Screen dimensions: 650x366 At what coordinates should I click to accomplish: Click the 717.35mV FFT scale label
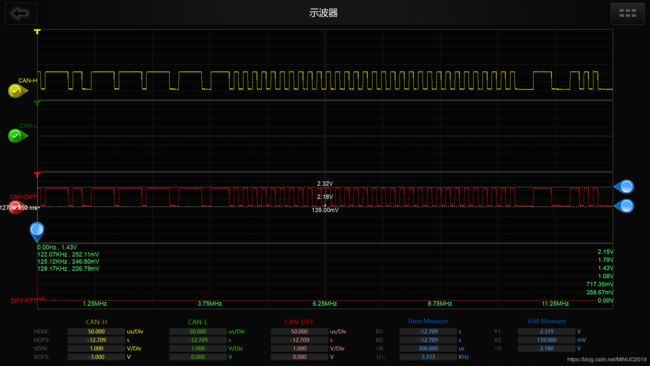[600, 284]
